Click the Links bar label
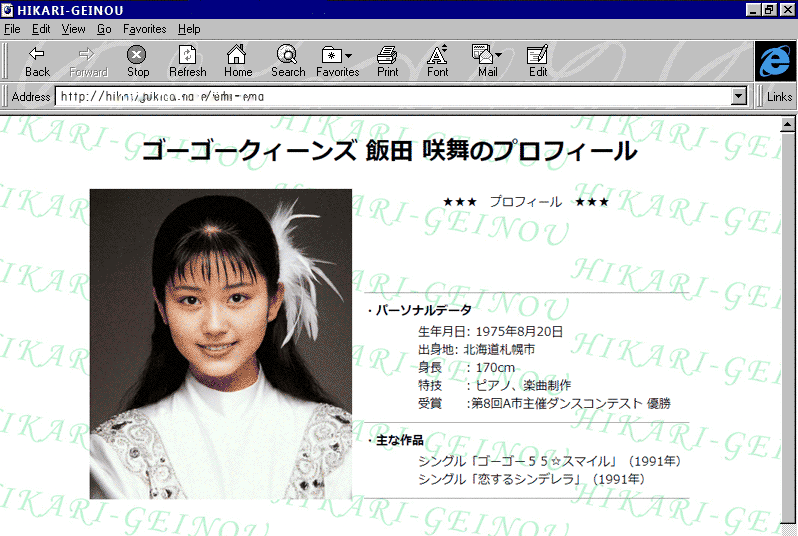Screen dimensions: 798x536 coord(780,97)
